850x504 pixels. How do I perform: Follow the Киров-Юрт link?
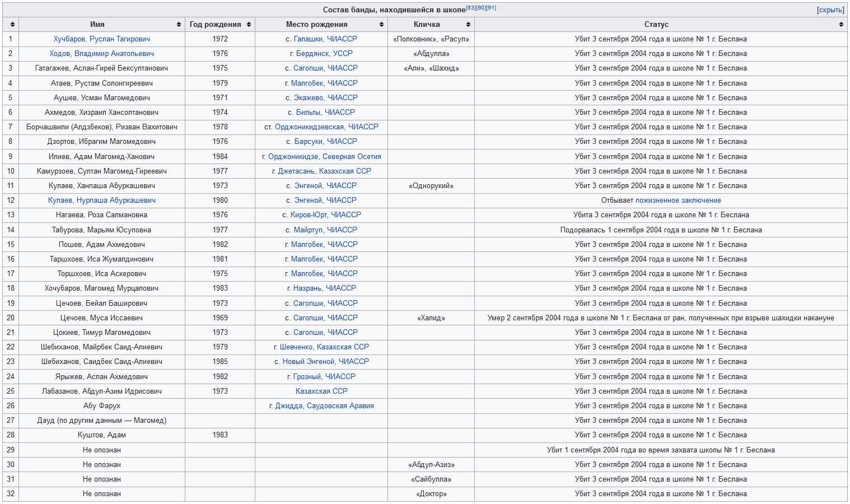click(309, 215)
